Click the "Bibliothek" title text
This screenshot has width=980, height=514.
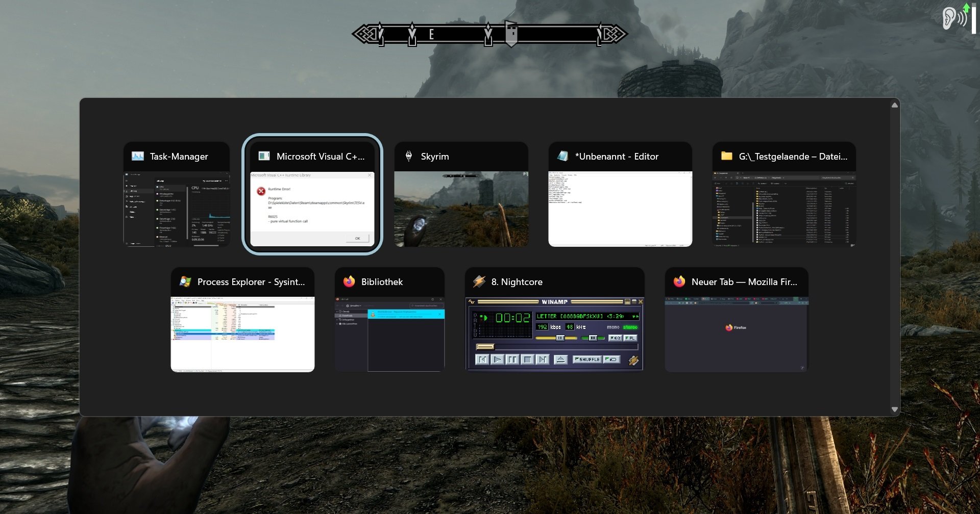click(x=382, y=282)
